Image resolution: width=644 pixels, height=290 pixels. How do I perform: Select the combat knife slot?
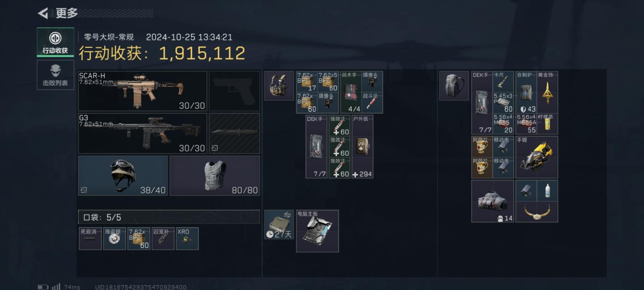[234, 133]
